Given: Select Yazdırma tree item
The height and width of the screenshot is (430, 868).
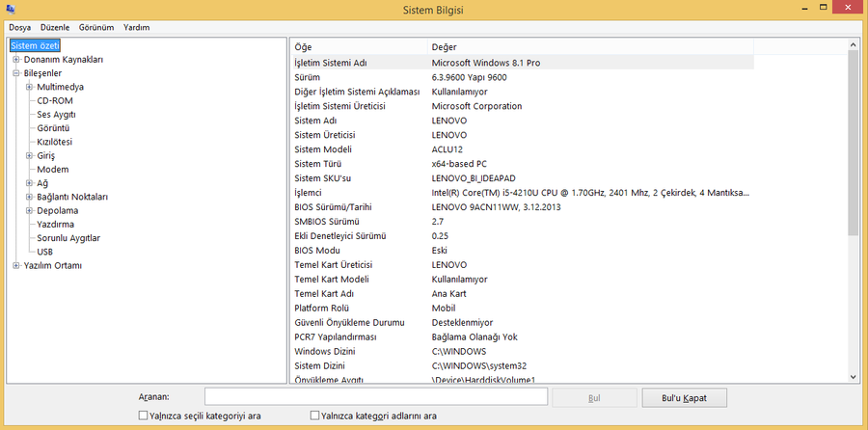Looking at the screenshot, I should coord(55,224).
